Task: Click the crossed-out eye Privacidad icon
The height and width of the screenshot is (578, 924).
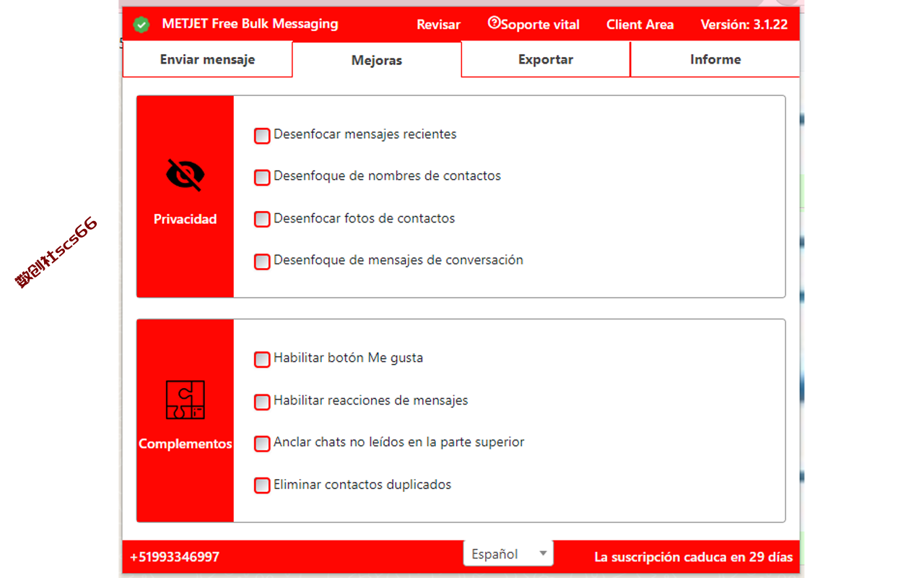Action: pyautogui.click(x=186, y=175)
